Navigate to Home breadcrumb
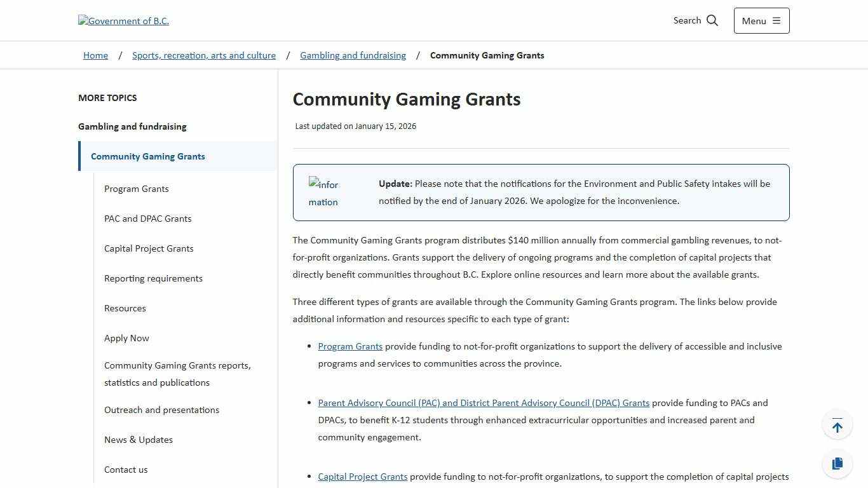The height and width of the screenshot is (488, 868). pyautogui.click(x=95, y=55)
